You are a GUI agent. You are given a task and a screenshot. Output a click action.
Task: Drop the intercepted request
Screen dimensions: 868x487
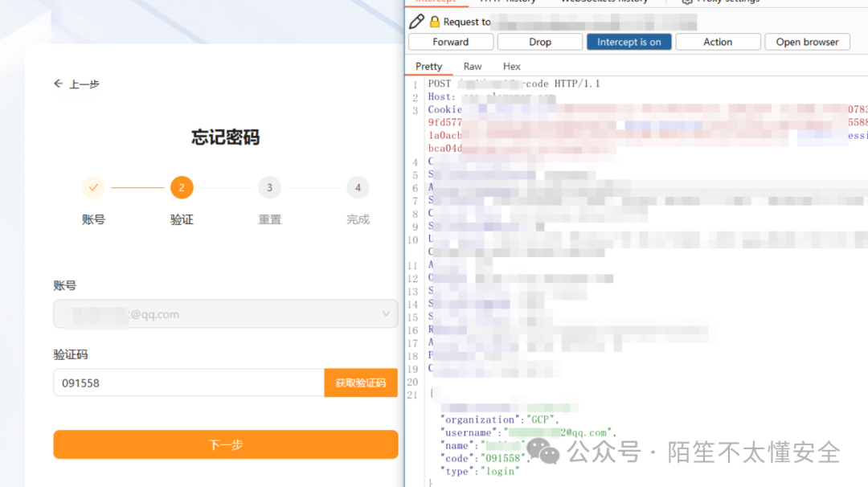tap(539, 41)
